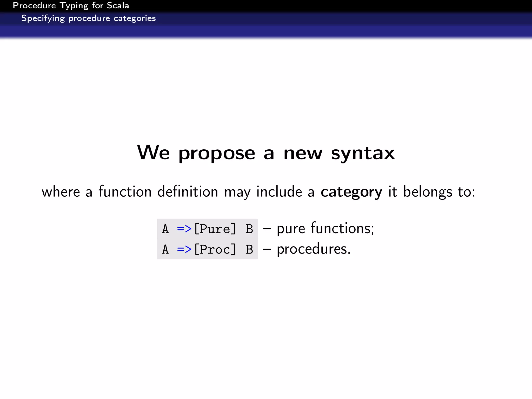532x399 pixels.
Task: Click the 'Procedure Typing for Scala' header title
Action: (x=71, y=5)
